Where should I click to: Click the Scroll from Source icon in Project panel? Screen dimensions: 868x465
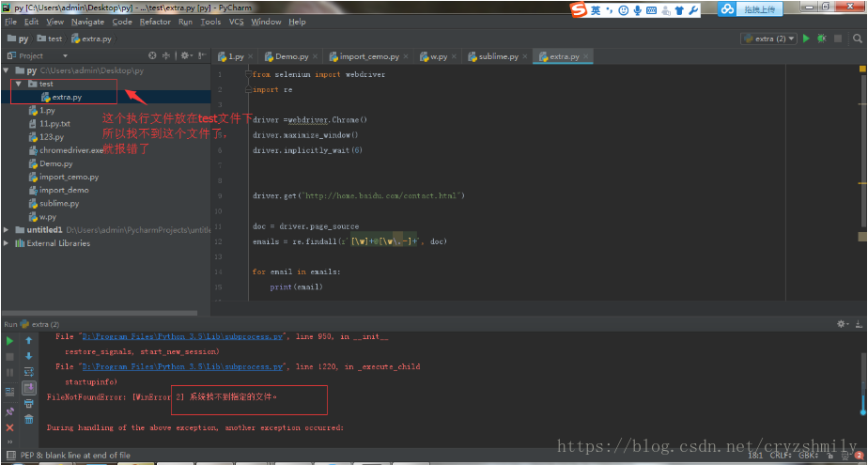tap(152, 56)
